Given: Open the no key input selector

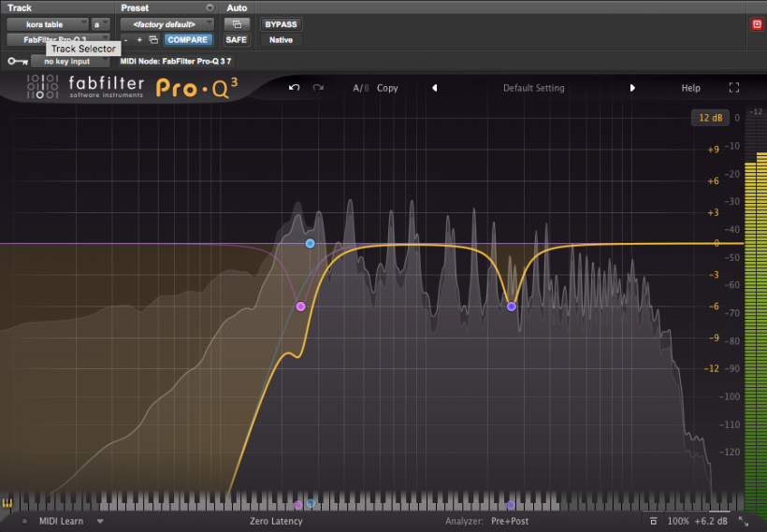Looking at the screenshot, I should (x=70, y=61).
